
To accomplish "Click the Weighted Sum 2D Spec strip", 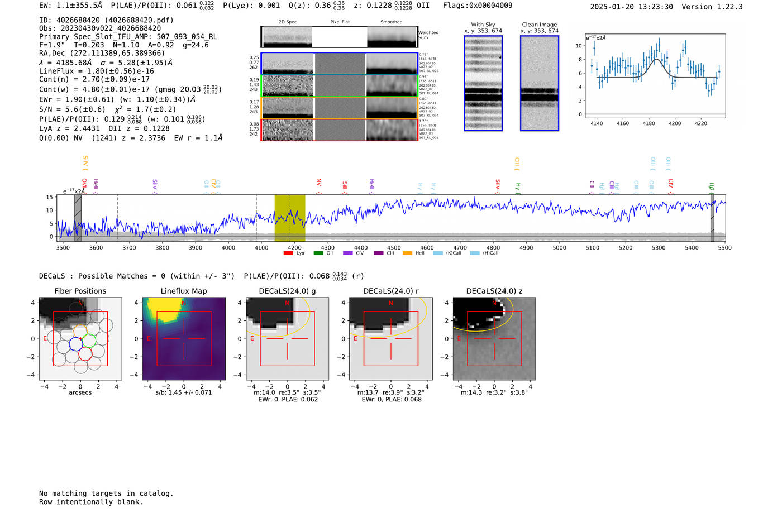I will coord(287,37).
